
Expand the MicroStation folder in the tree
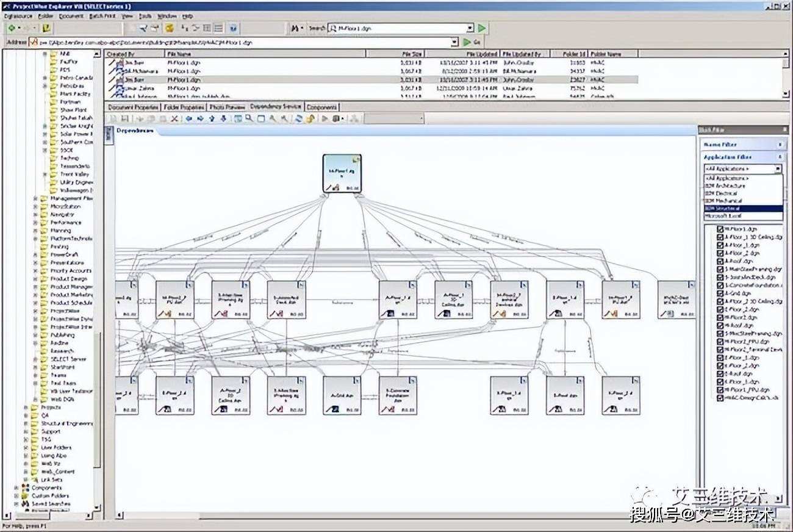35,207
